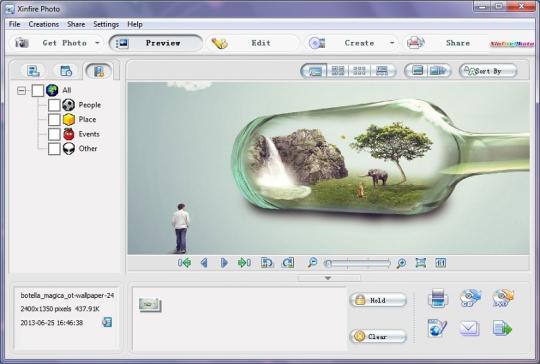The height and width of the screenshot is (364, 540).
Task: Switch to large thumbnails grid view
Action: coord(338,71)
